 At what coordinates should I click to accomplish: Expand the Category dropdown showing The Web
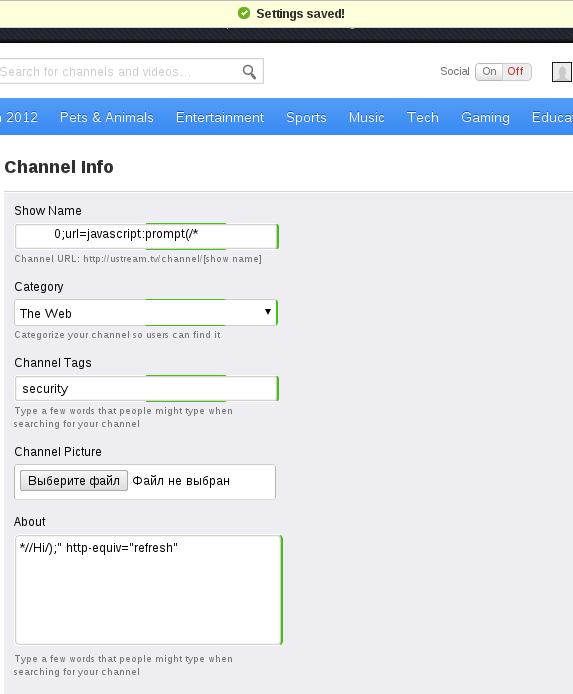click(146, 312)
